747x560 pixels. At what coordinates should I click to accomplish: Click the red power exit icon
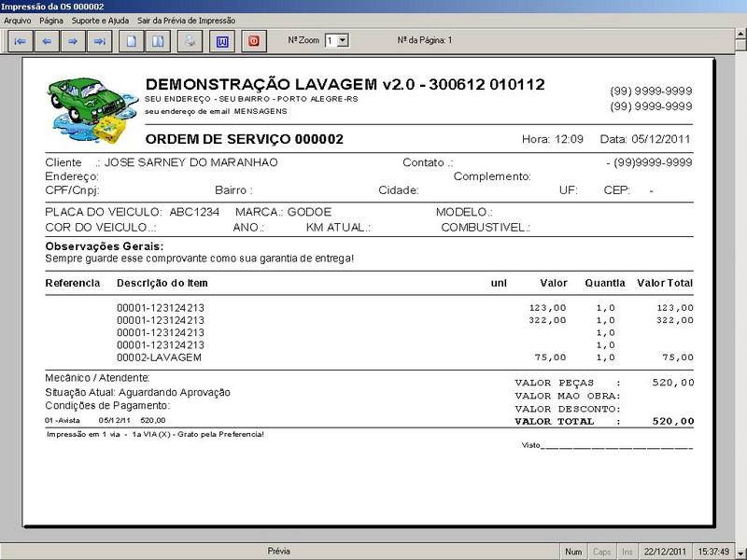253,41
